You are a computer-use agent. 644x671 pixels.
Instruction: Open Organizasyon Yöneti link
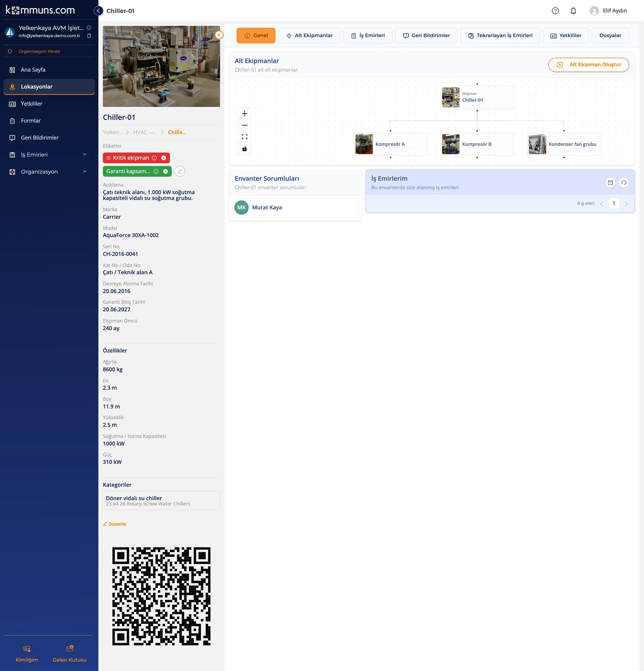39,51
